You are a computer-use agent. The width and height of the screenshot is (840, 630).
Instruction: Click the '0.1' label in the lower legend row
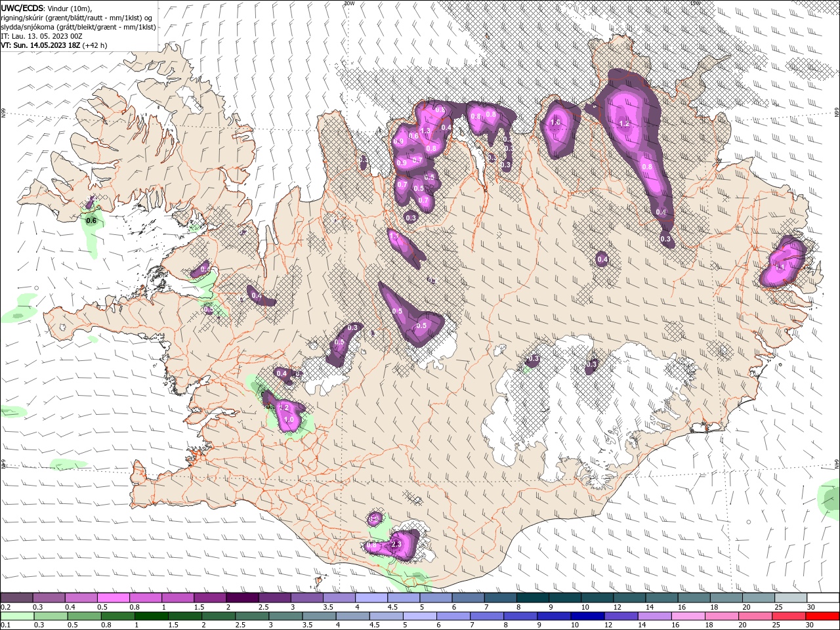point(5,625)
